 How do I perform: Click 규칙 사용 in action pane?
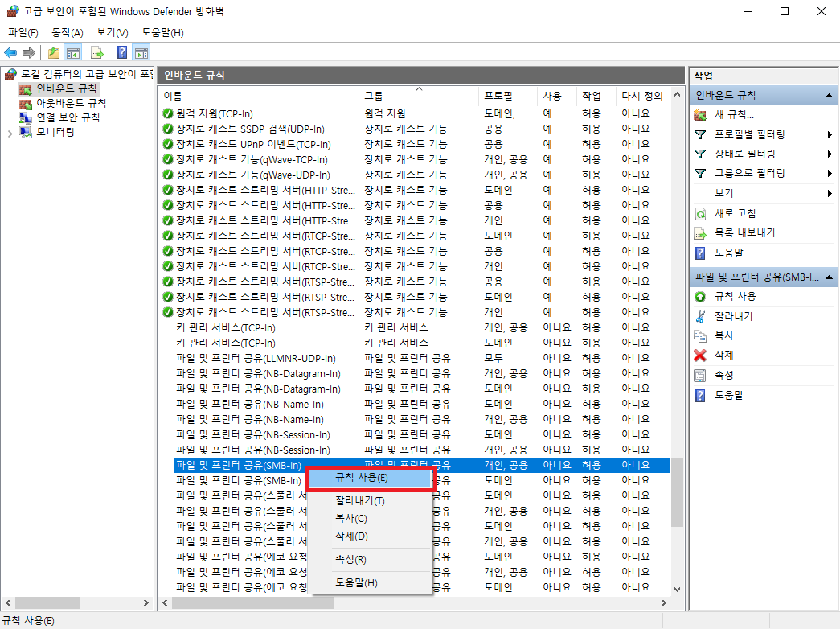click(x=735, y=296)
